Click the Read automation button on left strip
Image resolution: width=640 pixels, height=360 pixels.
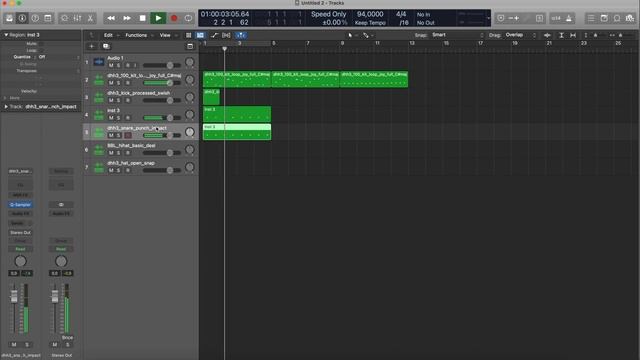coord(20,249)
